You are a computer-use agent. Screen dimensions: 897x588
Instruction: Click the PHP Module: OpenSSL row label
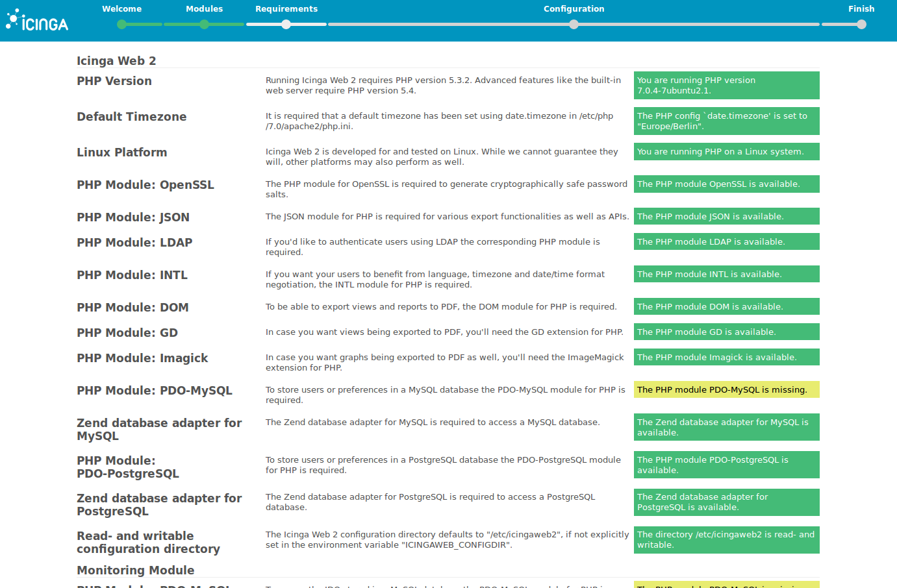pyautogui.click(x=145, y=184)
